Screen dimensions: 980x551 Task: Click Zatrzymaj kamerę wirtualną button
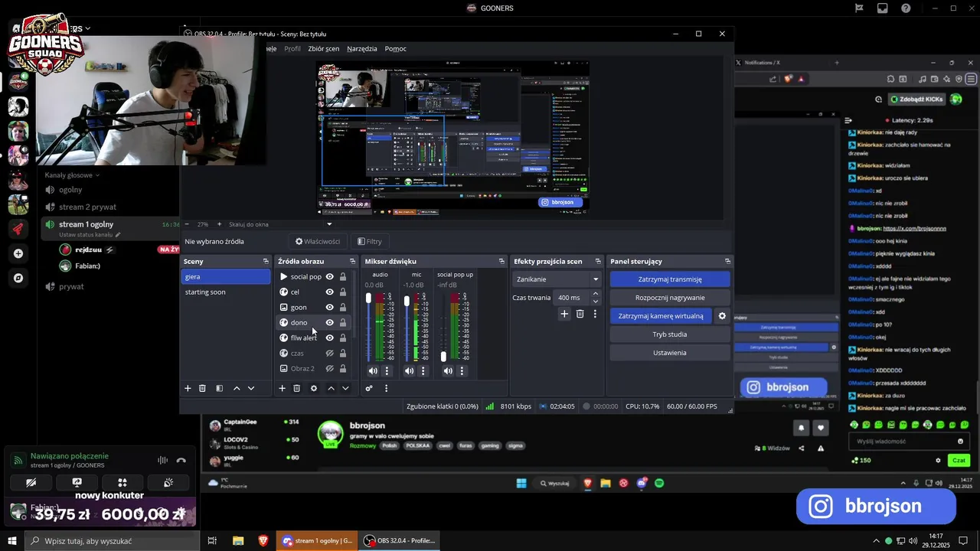(661, 316)
